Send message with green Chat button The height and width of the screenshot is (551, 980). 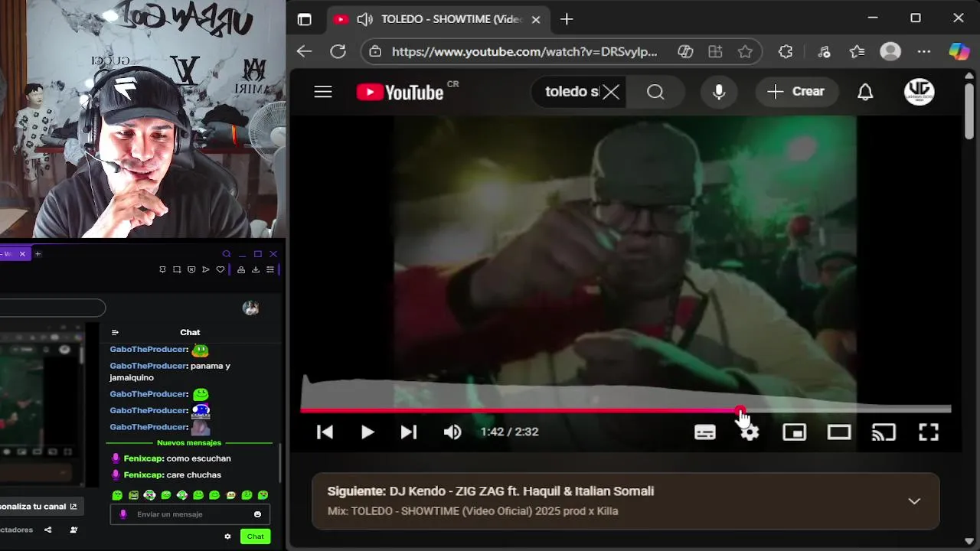pyautogui.click(x=255, y=536)
